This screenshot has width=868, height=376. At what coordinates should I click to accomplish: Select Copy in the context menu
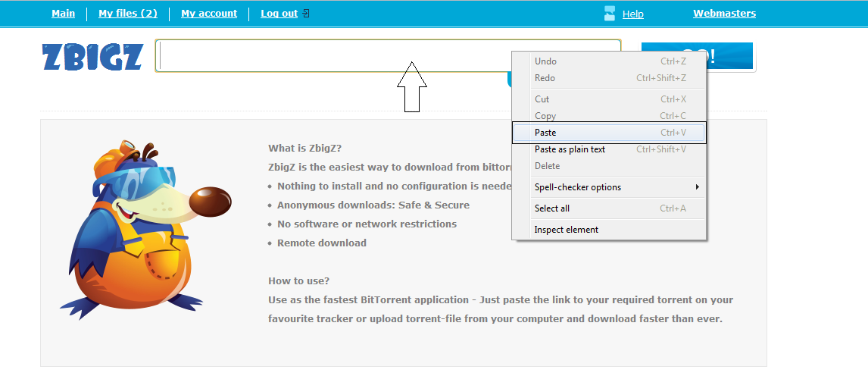click(x=610, y=116)
